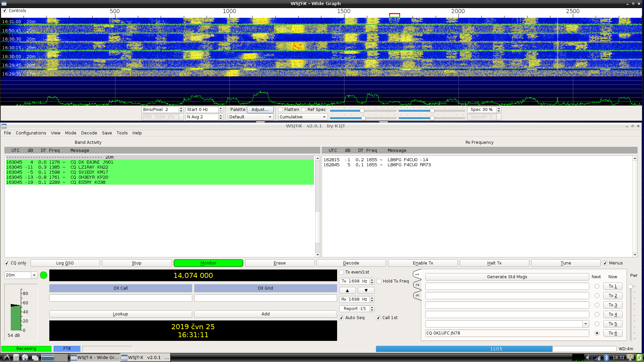Image resolution: width=644 pixels, height=362 pixels.
Task: Open the Decode menu
Action: (89, 133)
